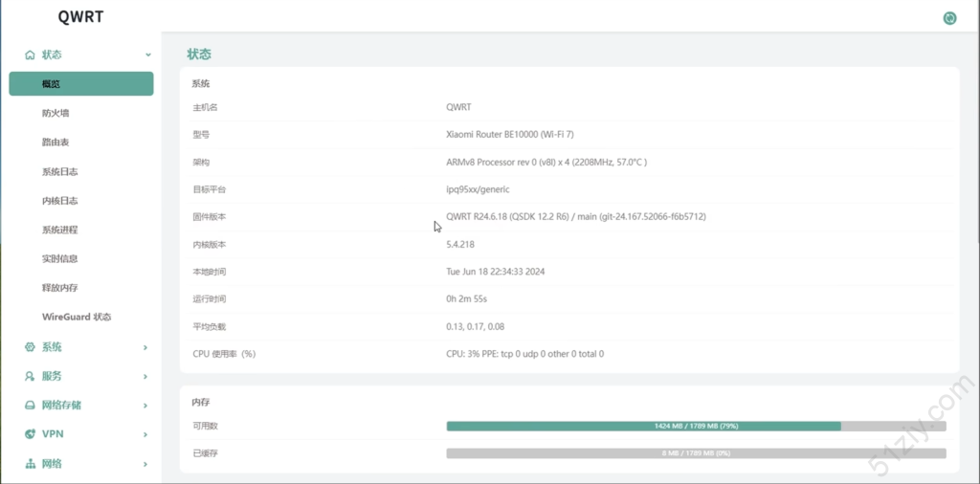Image resolution: width=980 pixels, height=484 pixels.
Task: Select the 概览 menu item
Action: [81, 83]
